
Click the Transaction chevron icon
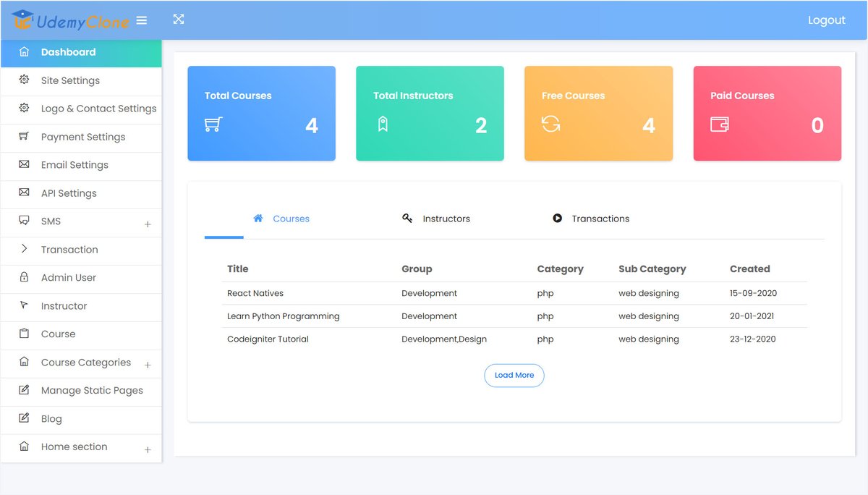point(24,249)
